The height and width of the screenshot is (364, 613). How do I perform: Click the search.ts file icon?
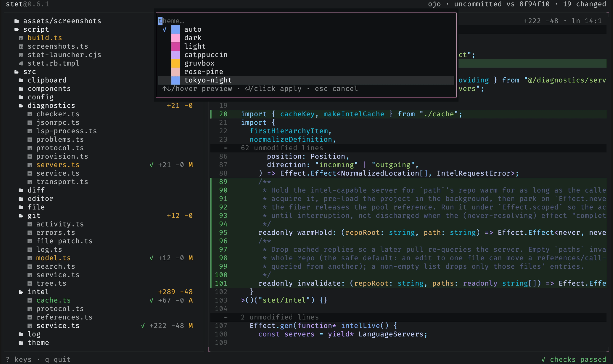[30, 267]
